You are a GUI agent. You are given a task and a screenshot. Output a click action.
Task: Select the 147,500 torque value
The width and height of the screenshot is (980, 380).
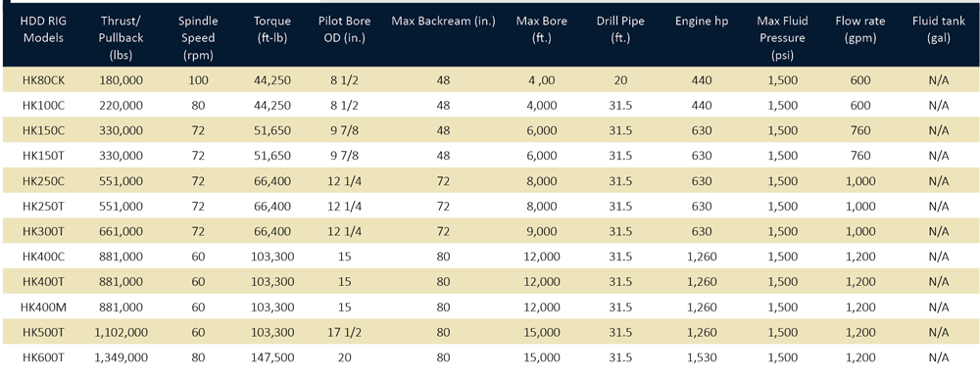pos(271,357)
